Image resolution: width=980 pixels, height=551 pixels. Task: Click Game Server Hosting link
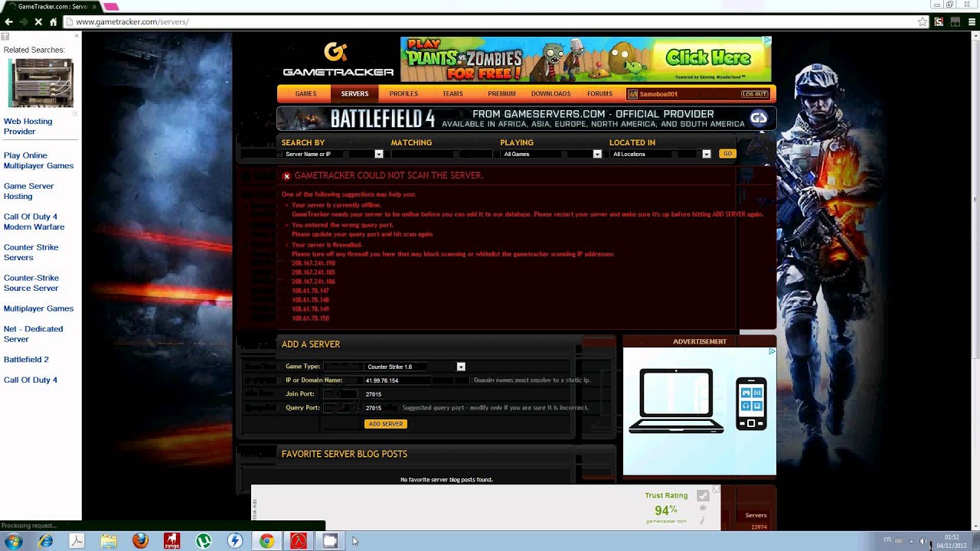coord(29,191)
